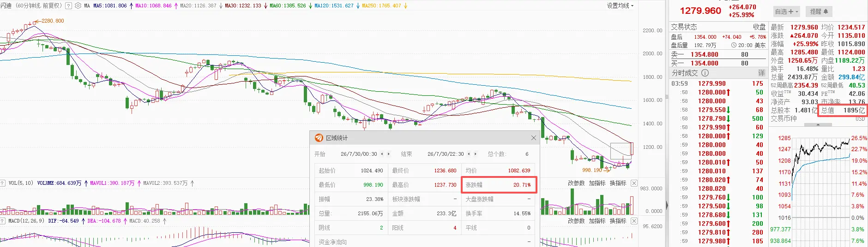Click the 振幅 23.38% cell
Viewport: 868px width, 247px height.
pos(351,199)
